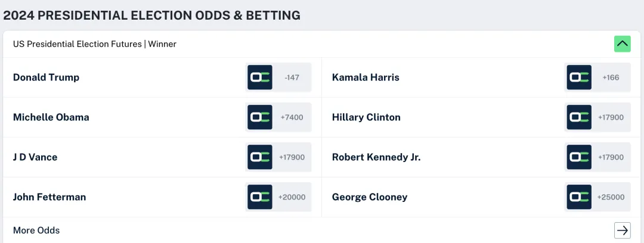This screenshot has height=243, width=644.
Task: Click the sportsbook logo icon beside Hillary Clinton
Action: point(579,117)
